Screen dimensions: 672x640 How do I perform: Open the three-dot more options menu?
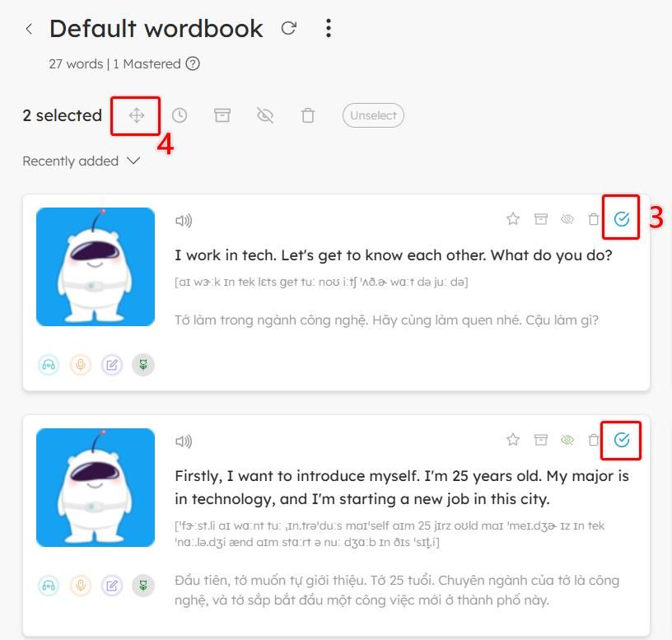(329, 28)
